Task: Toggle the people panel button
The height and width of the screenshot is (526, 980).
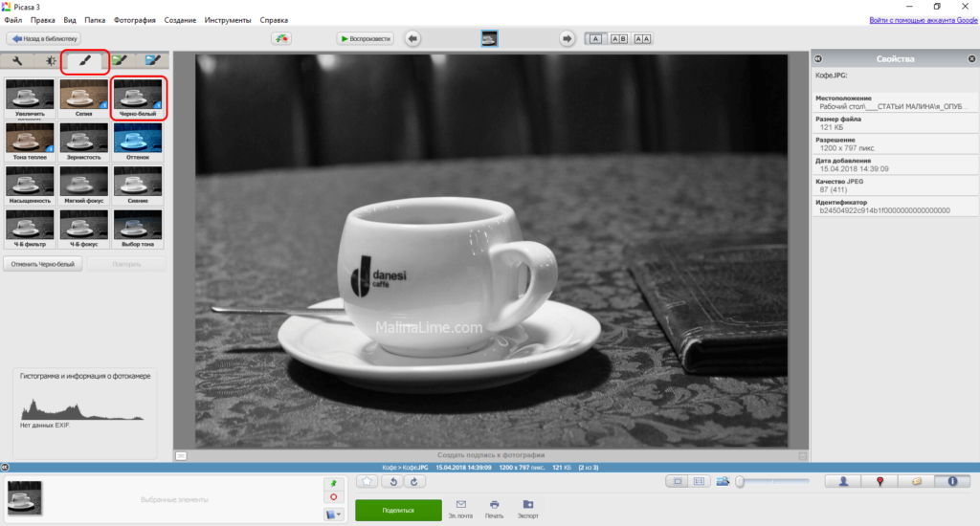Action: click(843, 481)
